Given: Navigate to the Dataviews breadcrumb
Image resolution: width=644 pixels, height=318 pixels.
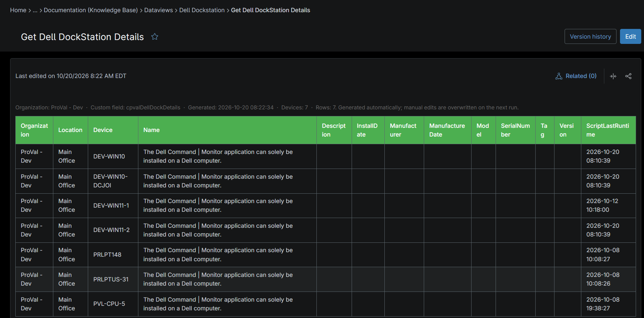Looking at the screenshot, I should pyautogui.click(x=159, y=10).
